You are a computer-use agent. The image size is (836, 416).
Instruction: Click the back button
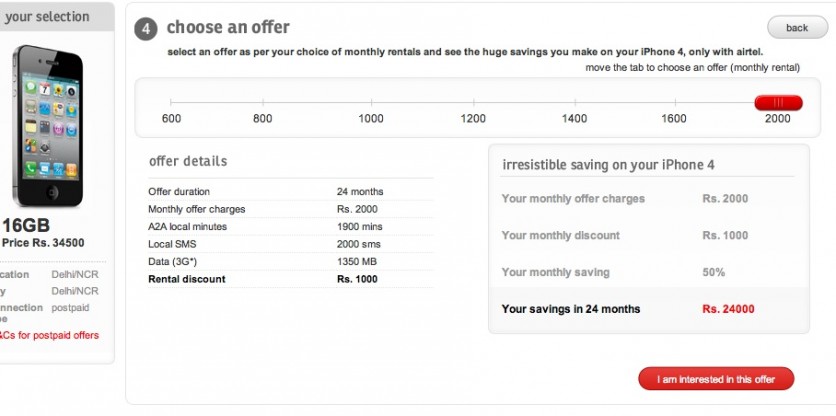[x=796, y=28]
